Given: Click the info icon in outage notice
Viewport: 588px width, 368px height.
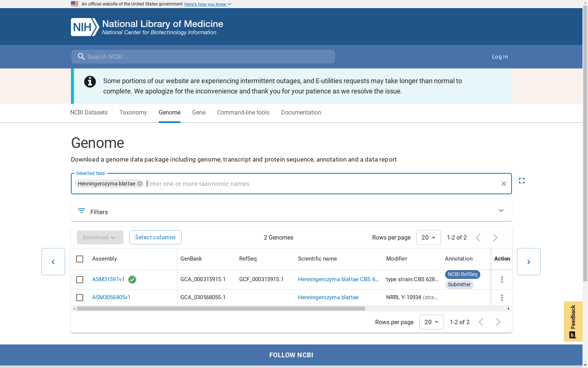Looking at the screenshot, I should tap(90, 82).
